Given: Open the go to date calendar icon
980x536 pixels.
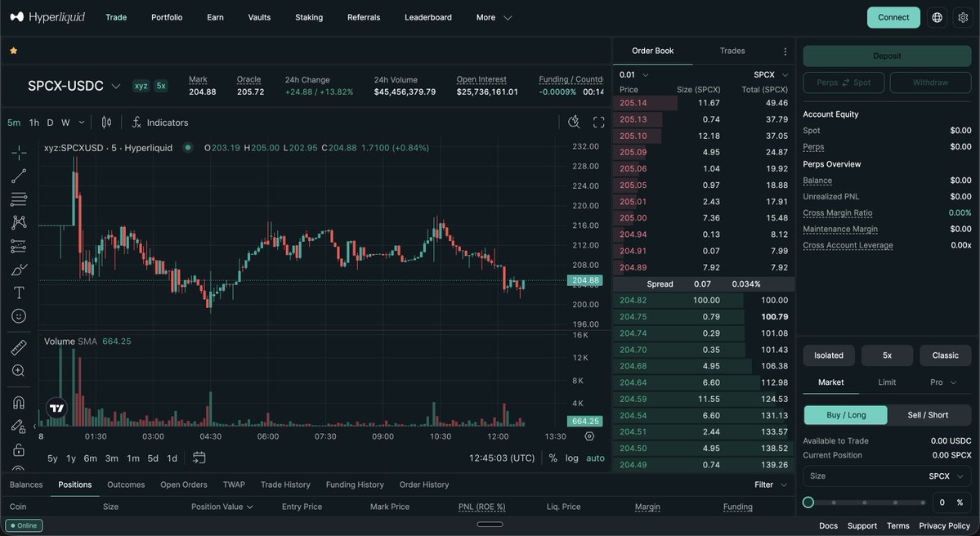Looking at the screenshot, I should coord(199,458).
